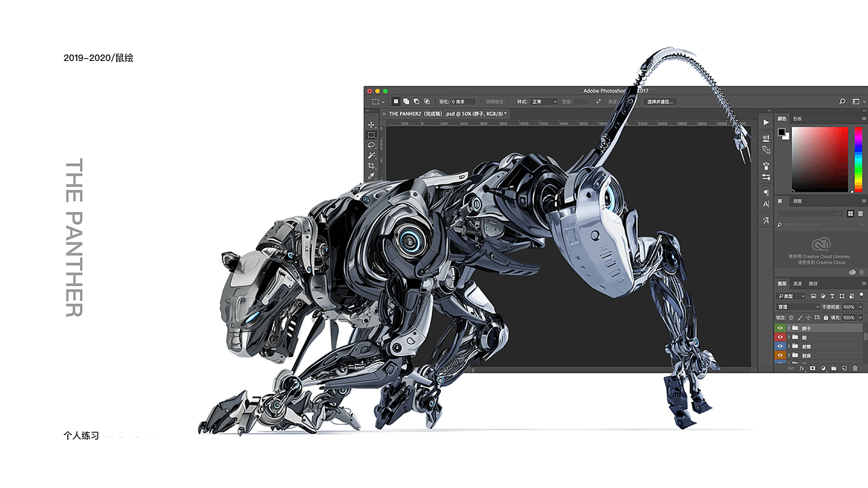Open the Character panel icon
The width and height of the screenshot is (868, 488).
point(766,203)
